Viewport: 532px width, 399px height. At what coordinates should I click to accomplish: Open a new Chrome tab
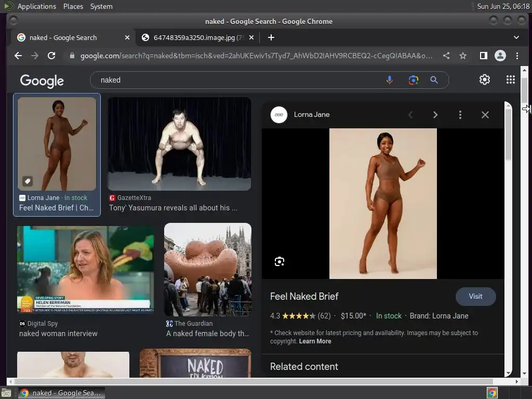271,37
